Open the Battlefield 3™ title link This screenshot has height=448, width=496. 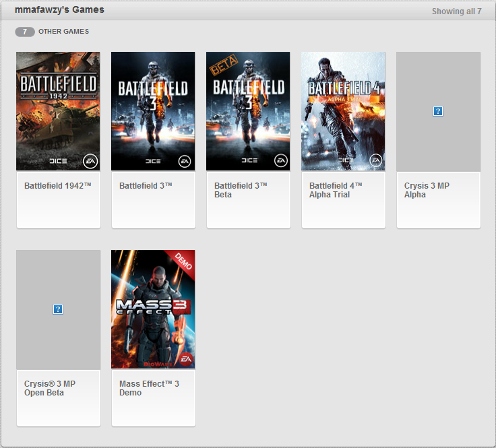146,186
